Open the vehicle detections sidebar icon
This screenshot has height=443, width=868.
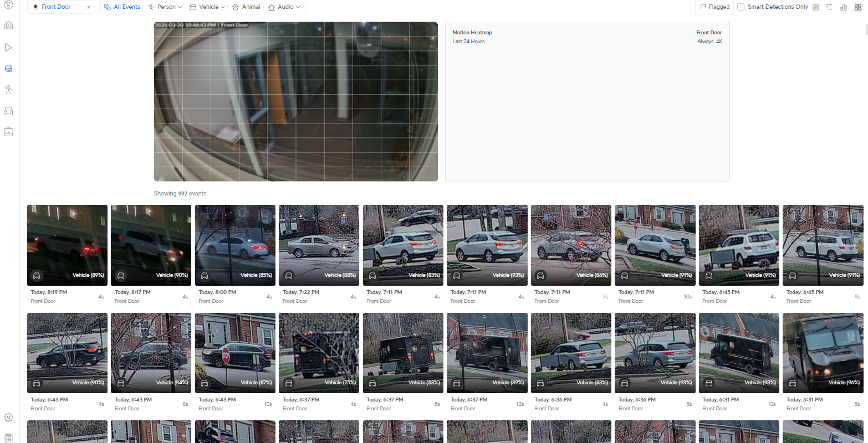click(8, 111)
